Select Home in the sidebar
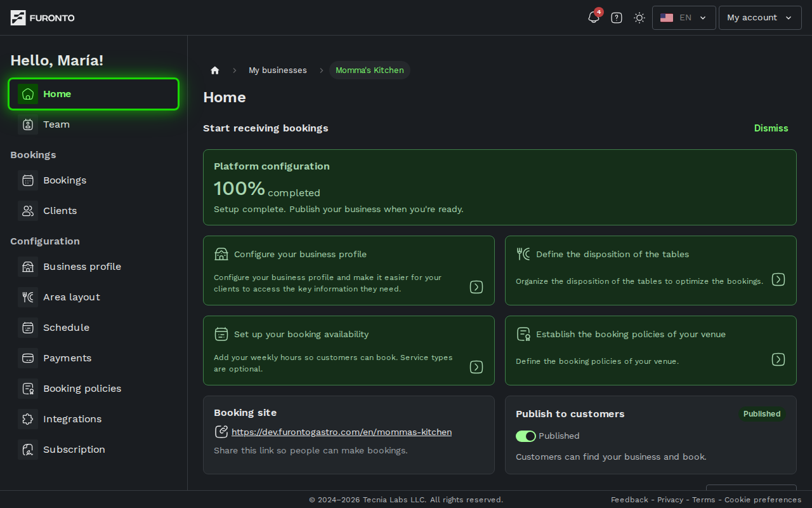 click(x=94, y=94)
